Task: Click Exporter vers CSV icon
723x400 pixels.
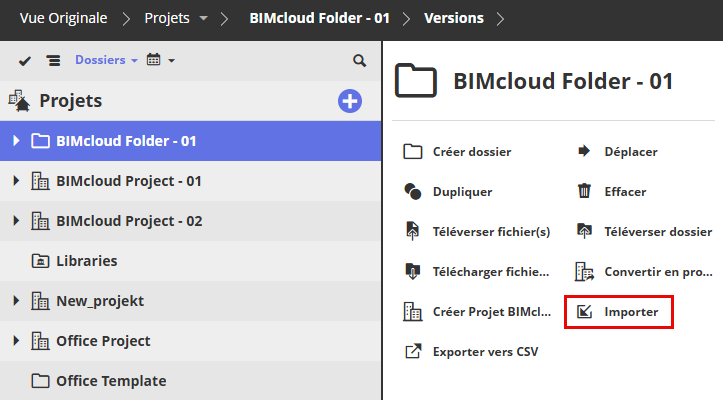Action: pos(413,352)
